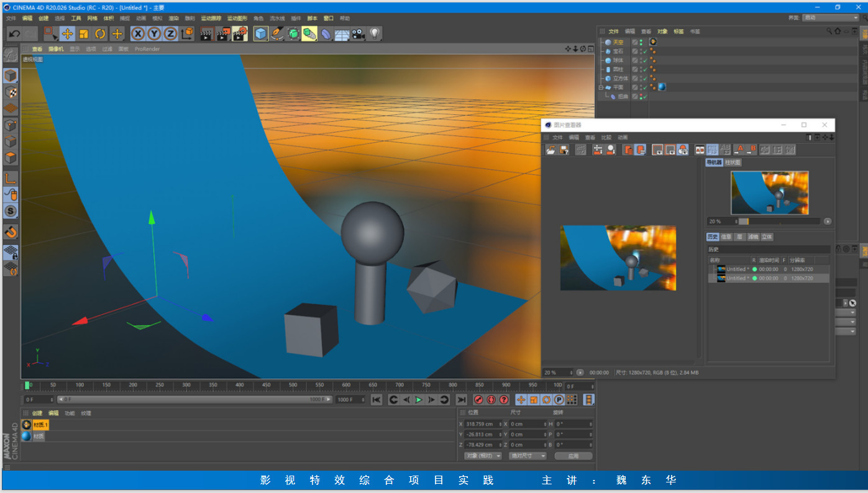
Task: Toggle the Z axis lock
Action: pos(170,34)
